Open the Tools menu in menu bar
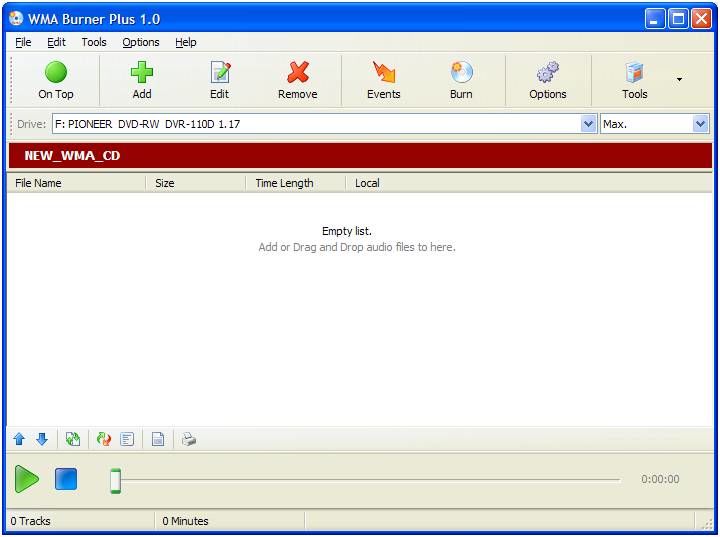 point(94,42)
